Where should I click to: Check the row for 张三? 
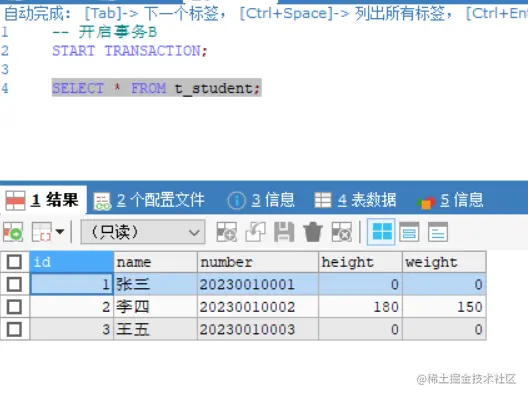click(x=14, y=285)
